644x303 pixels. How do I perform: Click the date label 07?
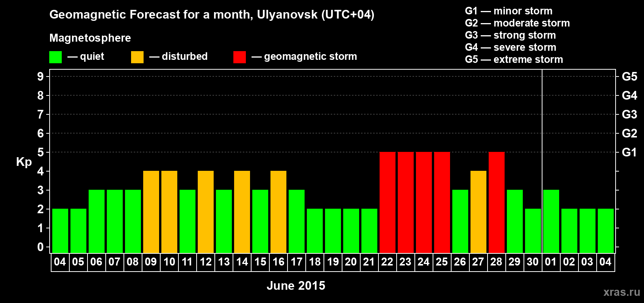tap(114, 262)
